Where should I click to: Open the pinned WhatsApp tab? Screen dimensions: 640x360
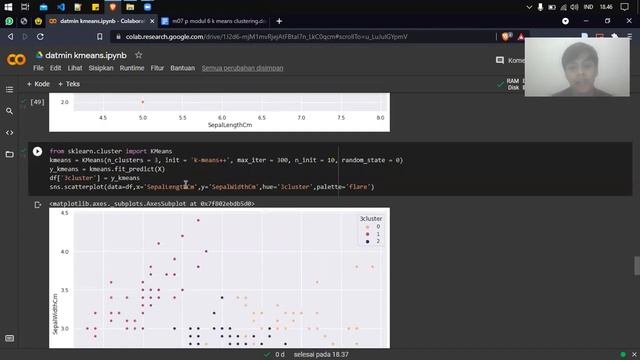[x=9, y=21]
